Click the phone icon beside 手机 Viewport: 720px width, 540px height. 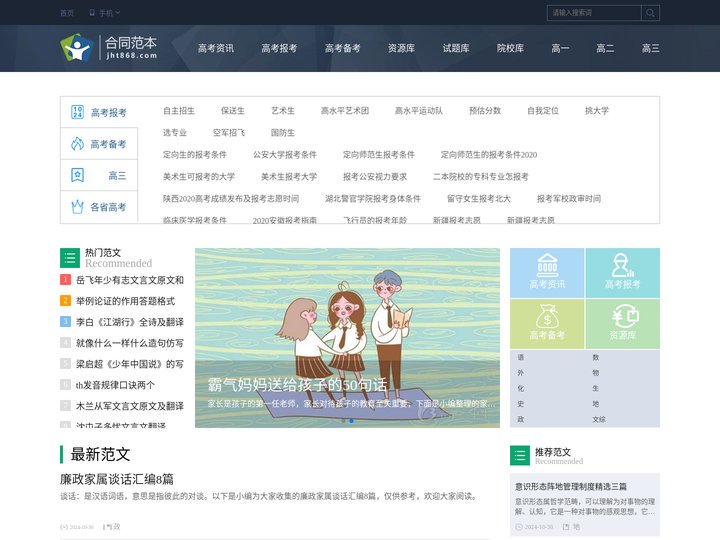(x=92, y=13)
